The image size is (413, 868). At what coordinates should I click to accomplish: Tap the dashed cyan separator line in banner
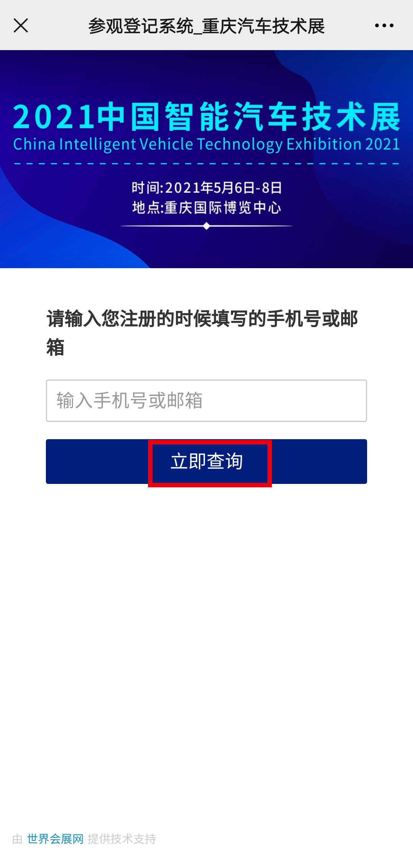point(206,164)
